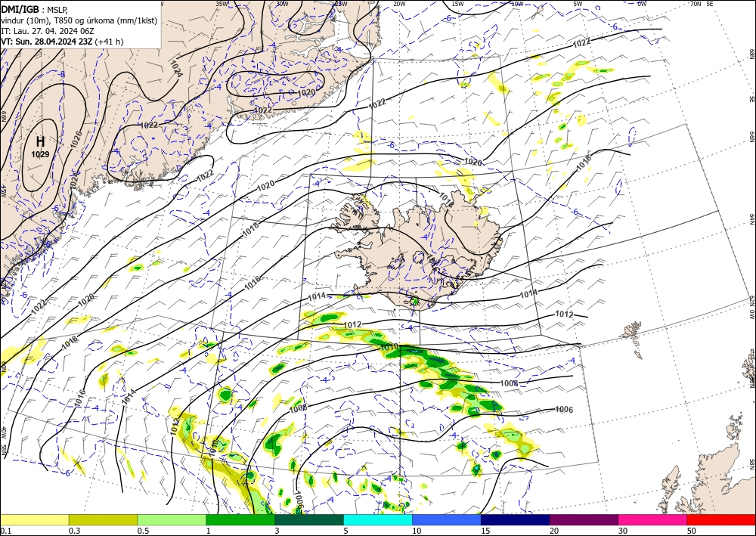Click the yellow 0.1 mm legend swatch
Viewport: 756px width, 536px height.
point(34,520)
